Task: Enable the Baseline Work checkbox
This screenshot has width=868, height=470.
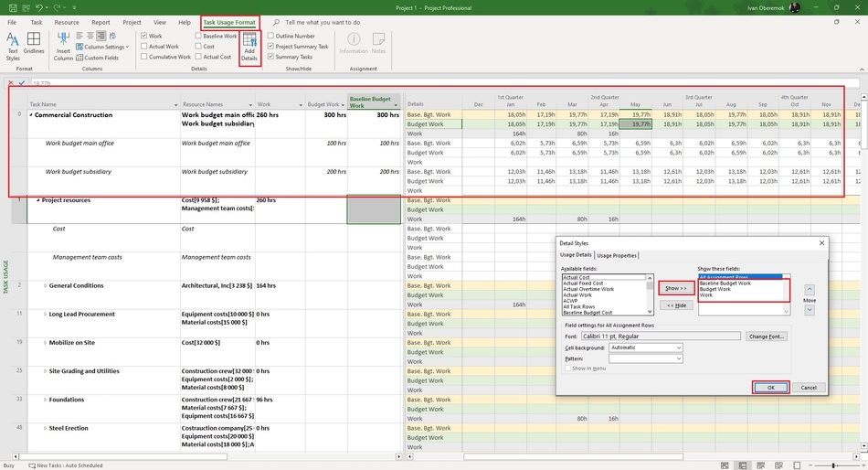Action: click(198, 36)
